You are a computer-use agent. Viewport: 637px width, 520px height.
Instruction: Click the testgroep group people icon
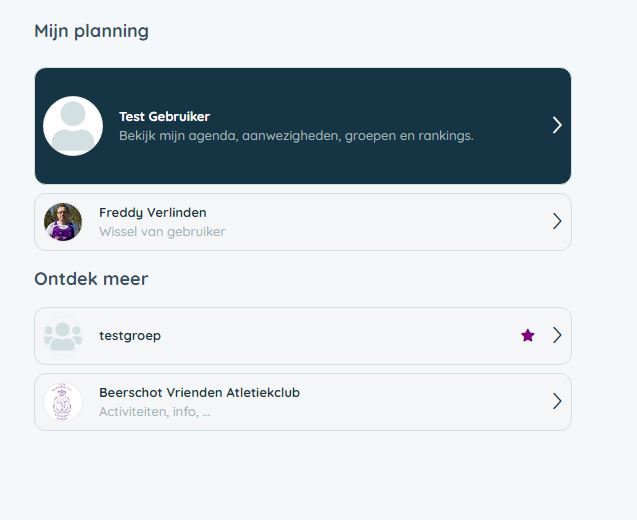pyautogui.click(x=63, y=336)
